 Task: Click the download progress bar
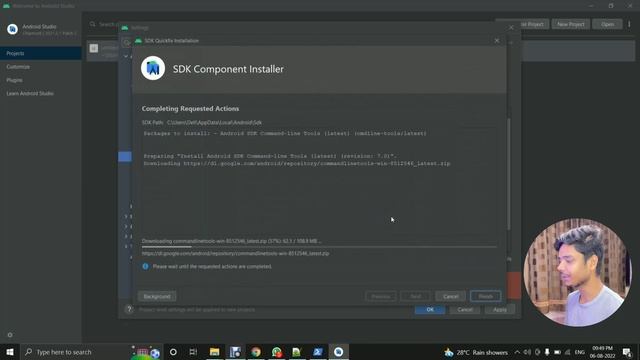(320, 247)
